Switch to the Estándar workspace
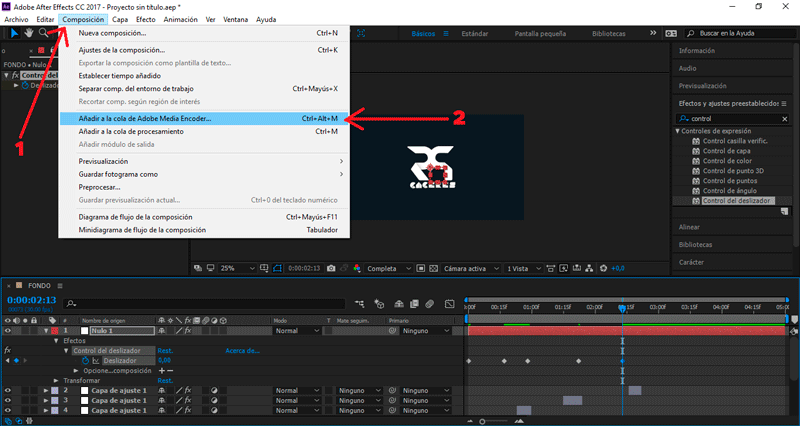 pyautogui.click(x=474, y=34)
